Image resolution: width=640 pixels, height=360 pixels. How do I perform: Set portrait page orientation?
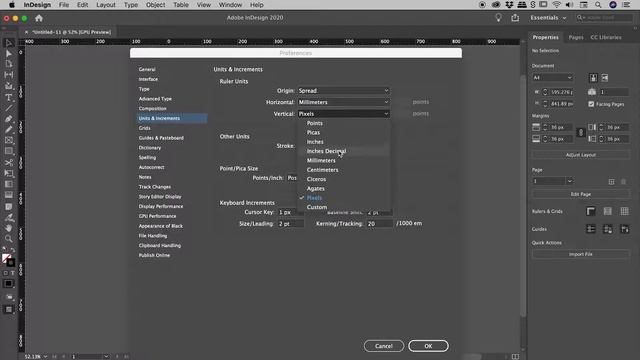point(593,78)
